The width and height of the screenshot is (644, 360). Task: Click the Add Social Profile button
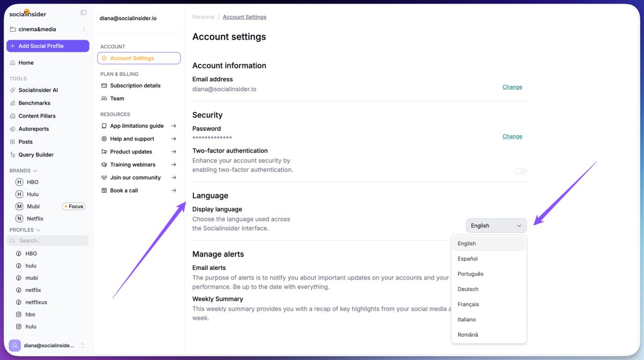[48, 46]
